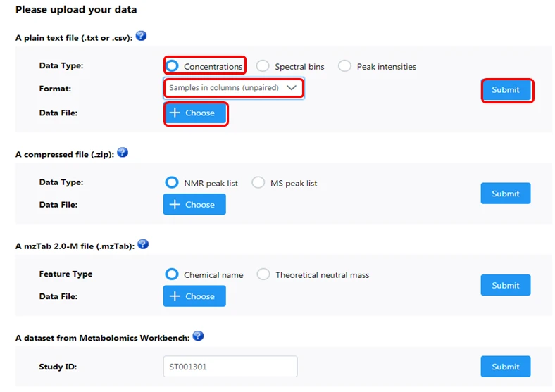
Task: Choose Theoretical neutral mass feature type
Action: pyautogui.click(x=263, y=274)
